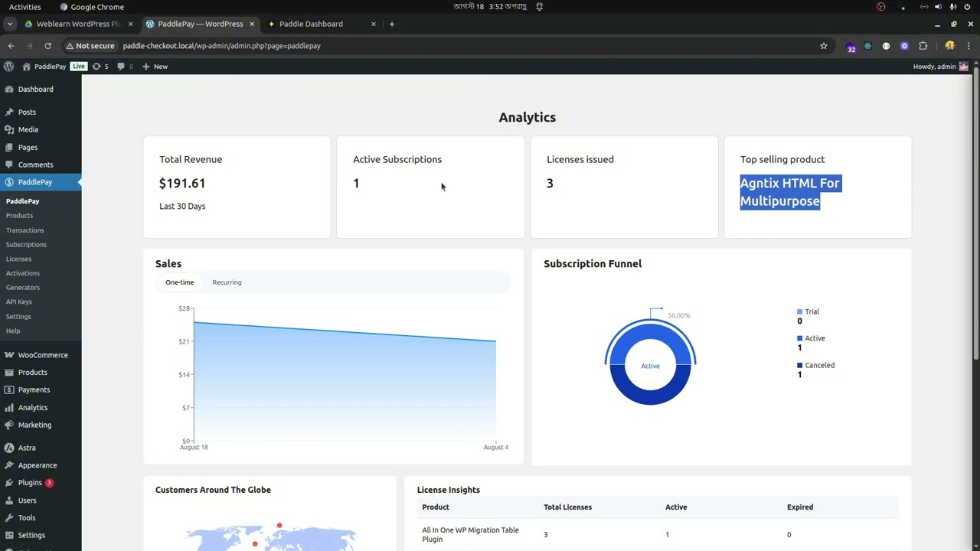Click the Canceled legend color swatch
Image resolution: width=980 pixels, height=551 pixels.
799,365
